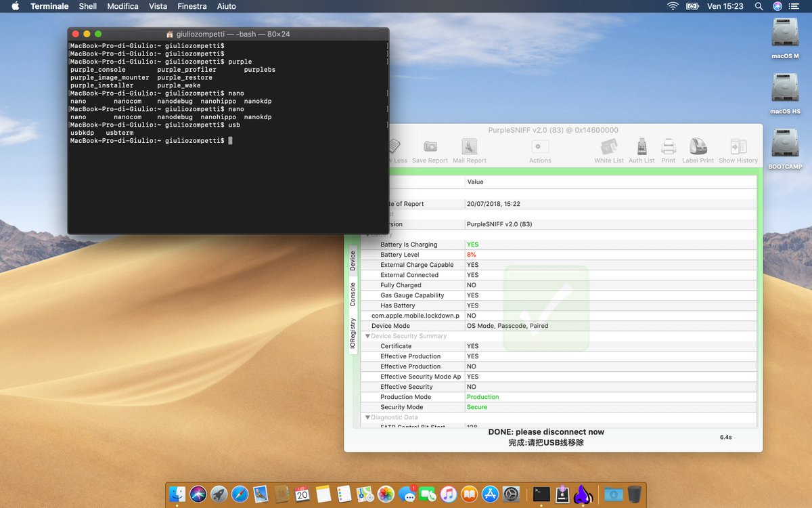
Task: Switch to the Console vertical tab
Action: 353,295
